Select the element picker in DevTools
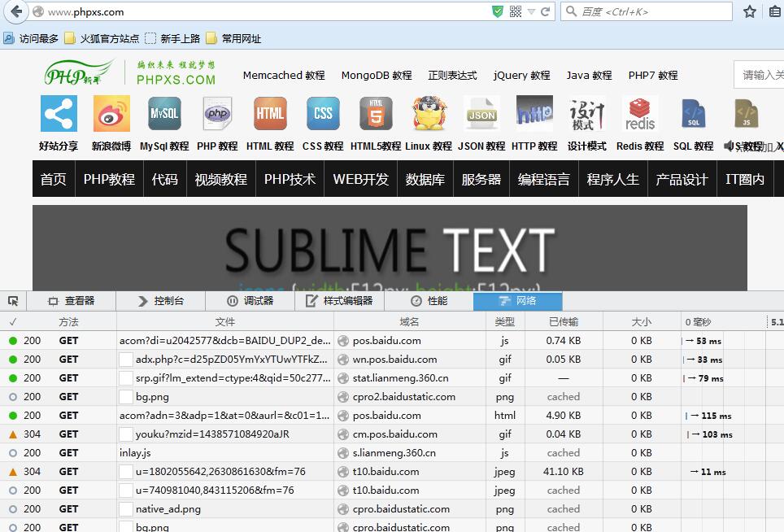This screenshot has height=532, width=784. [12, 300]
